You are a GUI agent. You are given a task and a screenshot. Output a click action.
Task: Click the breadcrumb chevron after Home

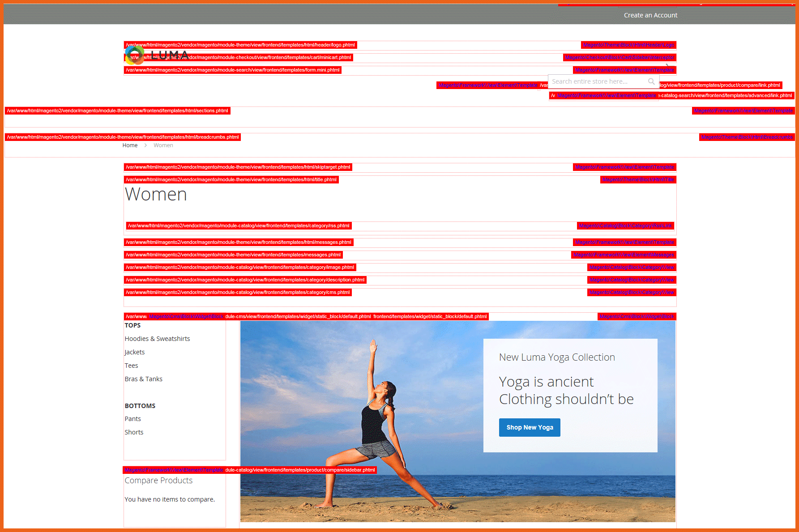click(145, 145)
